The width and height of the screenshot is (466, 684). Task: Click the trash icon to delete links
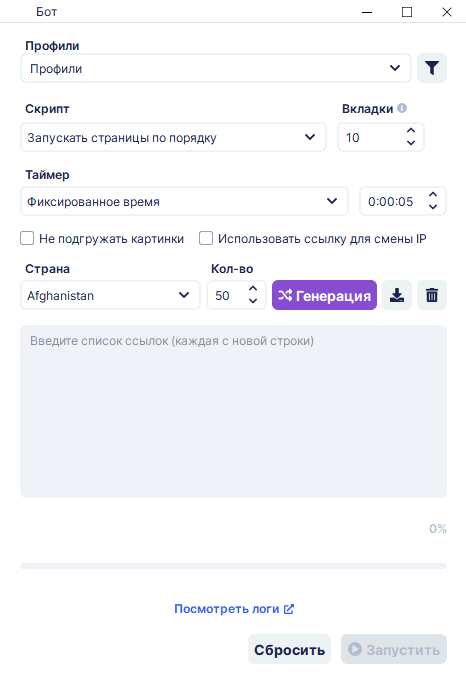432,295
